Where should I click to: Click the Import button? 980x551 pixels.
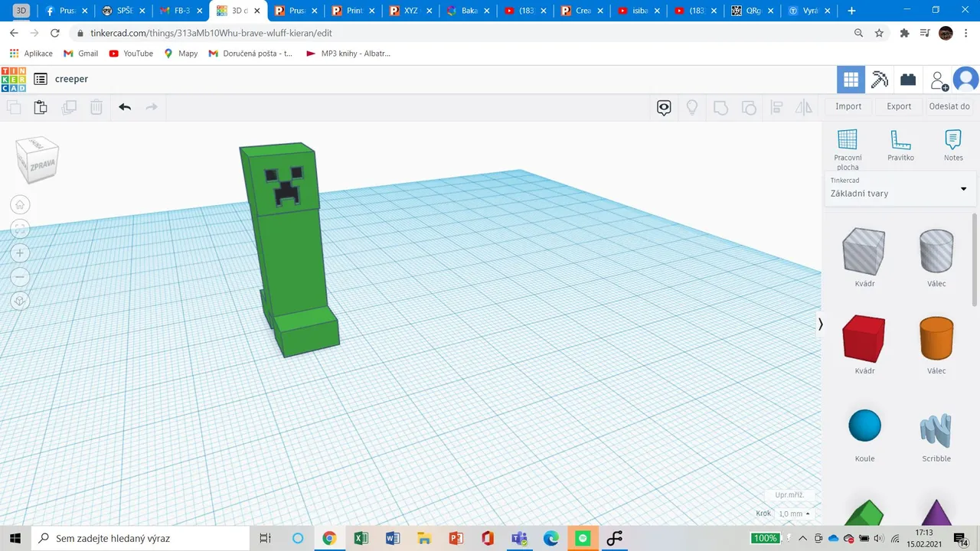(x=848, y=106)
